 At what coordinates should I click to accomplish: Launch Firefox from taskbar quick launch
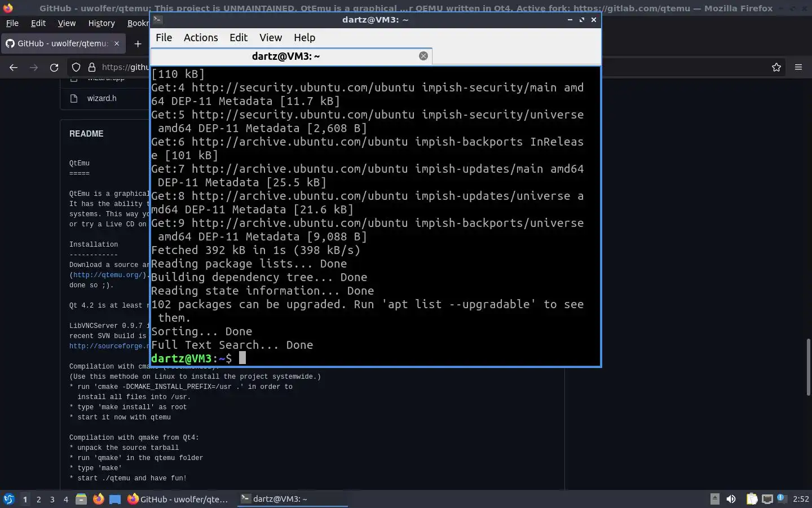pyautogui.click(x=98, y=499)
